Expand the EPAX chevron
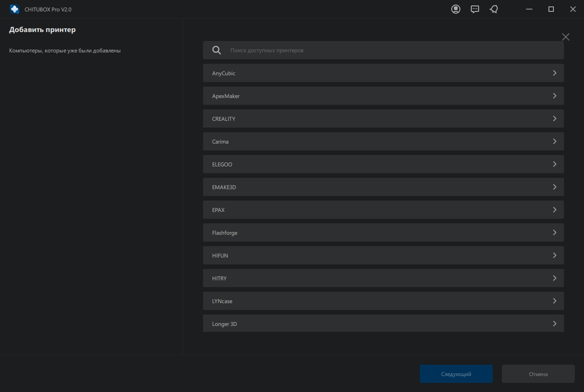Image resolution: width=584 pixels, height=392 pixels. [x=555, y=210]
